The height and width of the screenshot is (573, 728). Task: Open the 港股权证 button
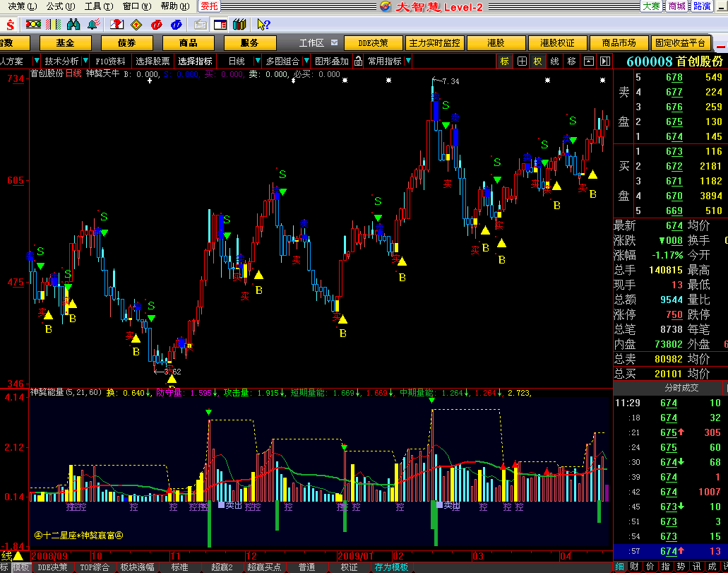click(557, 43)
